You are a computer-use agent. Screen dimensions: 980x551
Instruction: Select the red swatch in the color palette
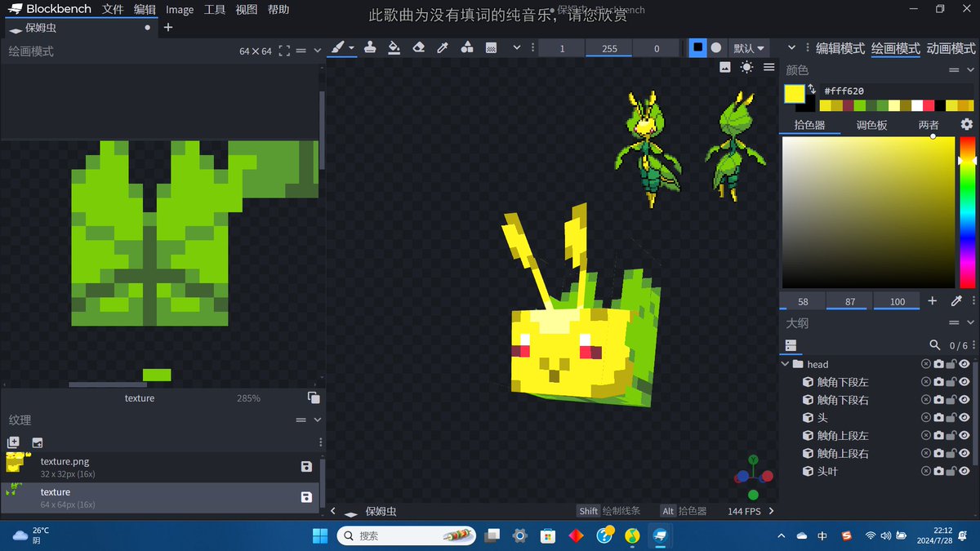pyautogui.click(x=928, y=104)
